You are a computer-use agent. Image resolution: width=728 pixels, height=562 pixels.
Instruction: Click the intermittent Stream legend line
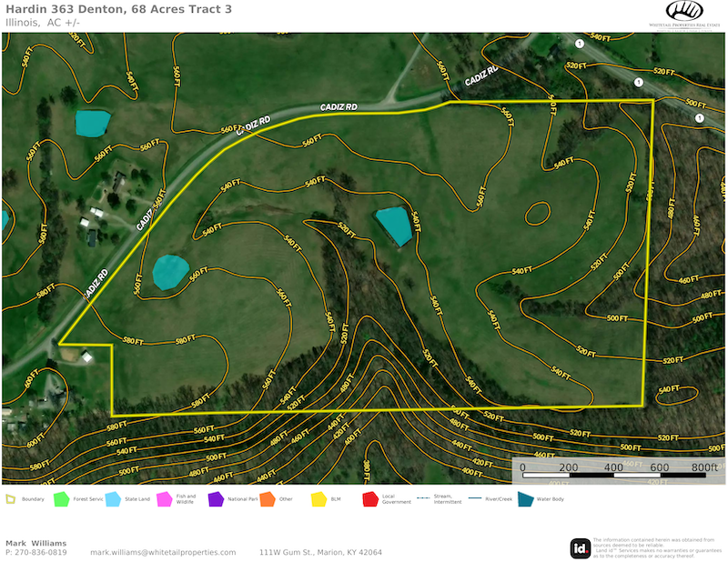tap(422, 498)
